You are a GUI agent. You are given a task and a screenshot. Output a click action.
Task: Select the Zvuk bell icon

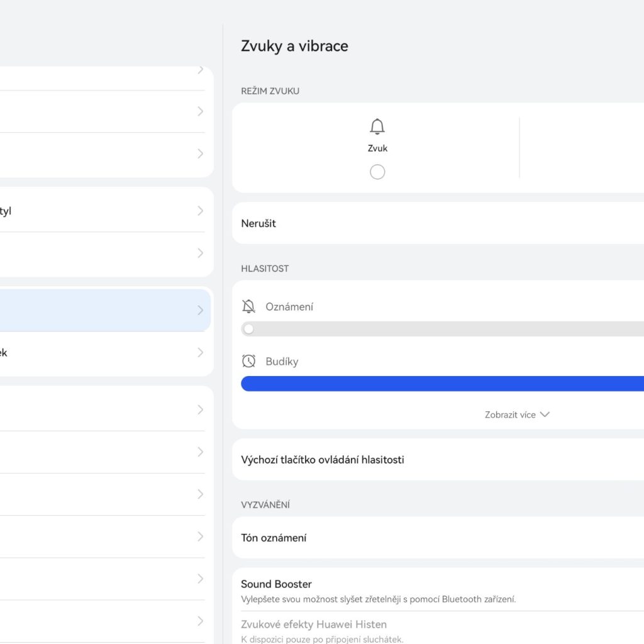point(377,127)
